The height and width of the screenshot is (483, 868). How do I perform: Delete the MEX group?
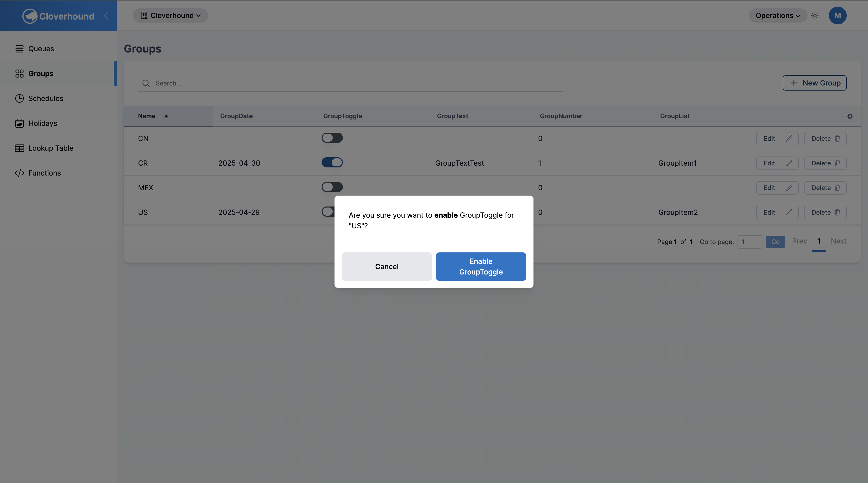coord(825,188)
